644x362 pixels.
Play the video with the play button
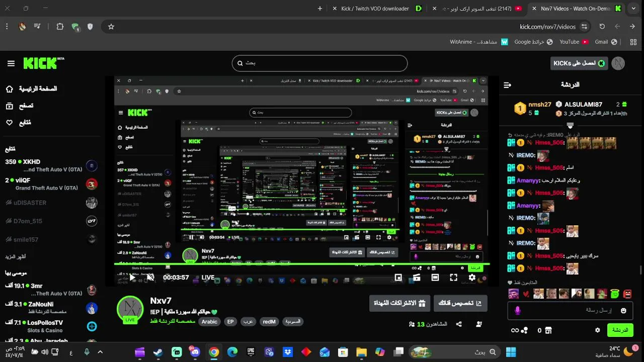(x=132, y=278)
